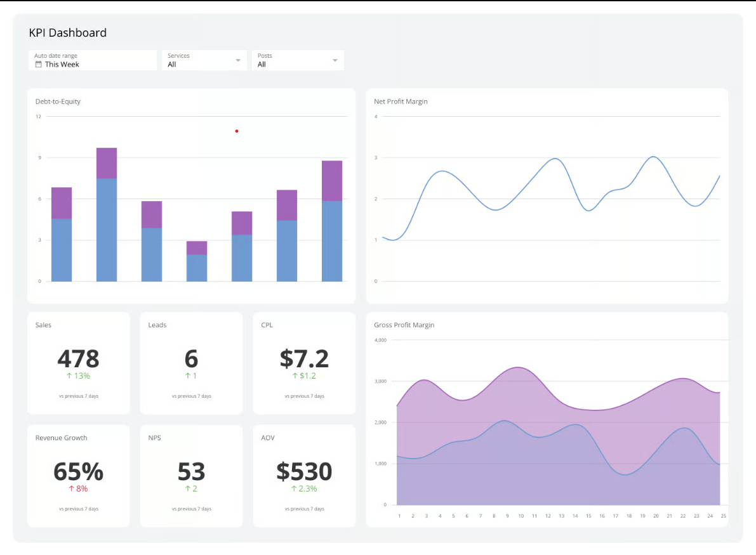This screenshot has width=756, height=555.
Task: Click x-axis label 25 on Gross Profit Margin
Action: pos(724,516)
